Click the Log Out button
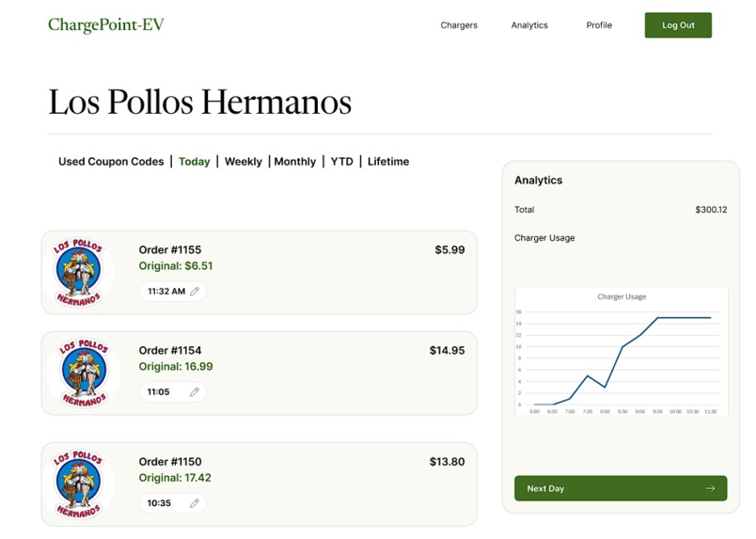The height and width of the screenshot is (539, 756). point(678,25)
